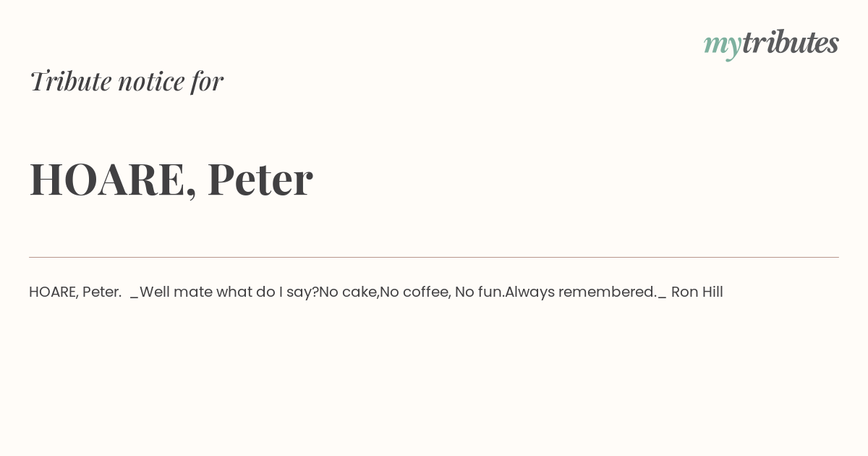
Task: Click the word "for" in the italic heading
Action: (x=207, y=81)
